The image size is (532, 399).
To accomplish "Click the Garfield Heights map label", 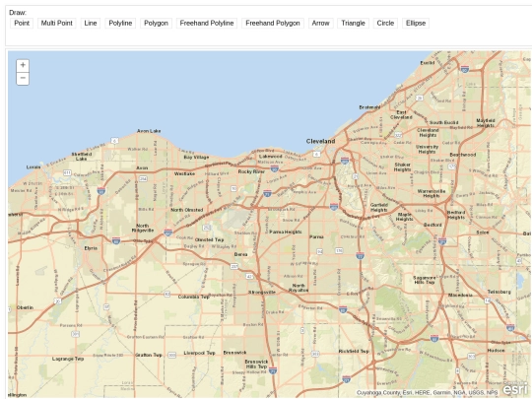I will pyautogui.click(x=379, y=208).
